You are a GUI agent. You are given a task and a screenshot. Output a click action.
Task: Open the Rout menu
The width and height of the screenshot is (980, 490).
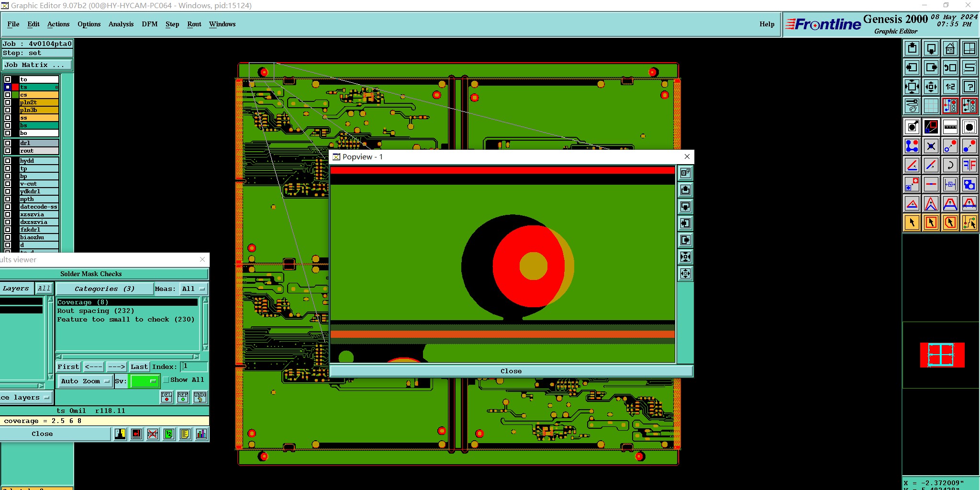(194, 24)
